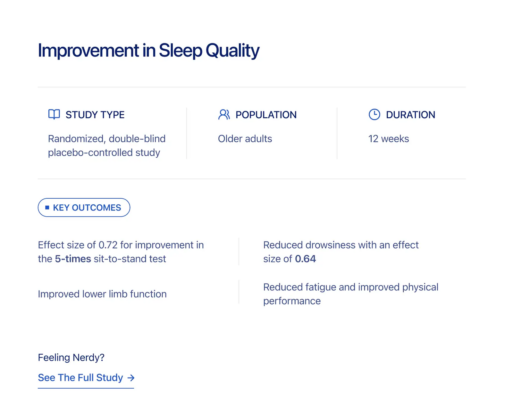Screen dimensions: 513x420
Task: Click the bold 5-times text
Action: pyautogui.click(x=73, y=259)
